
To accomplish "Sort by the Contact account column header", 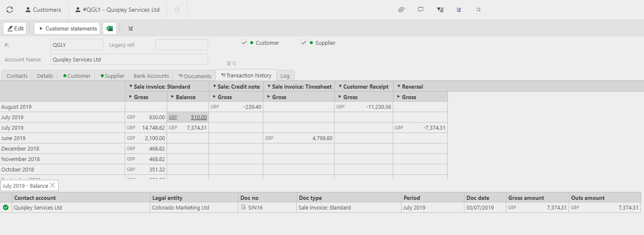I will 81,198.
